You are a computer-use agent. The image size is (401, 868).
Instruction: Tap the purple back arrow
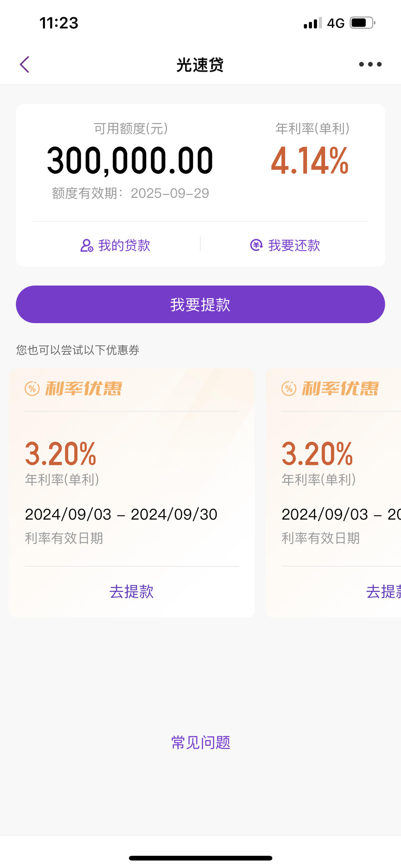[x=25, y=64]
